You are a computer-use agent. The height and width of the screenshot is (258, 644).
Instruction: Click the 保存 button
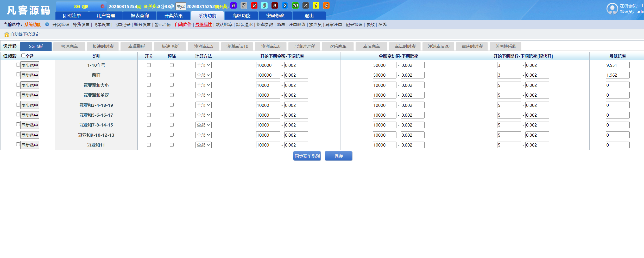338,156
